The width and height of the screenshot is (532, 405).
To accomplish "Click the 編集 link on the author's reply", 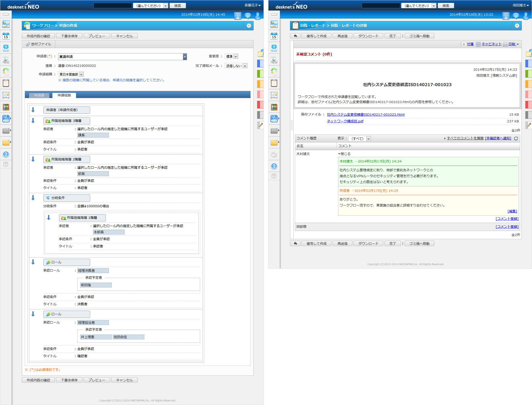I will tap(512, 211).
